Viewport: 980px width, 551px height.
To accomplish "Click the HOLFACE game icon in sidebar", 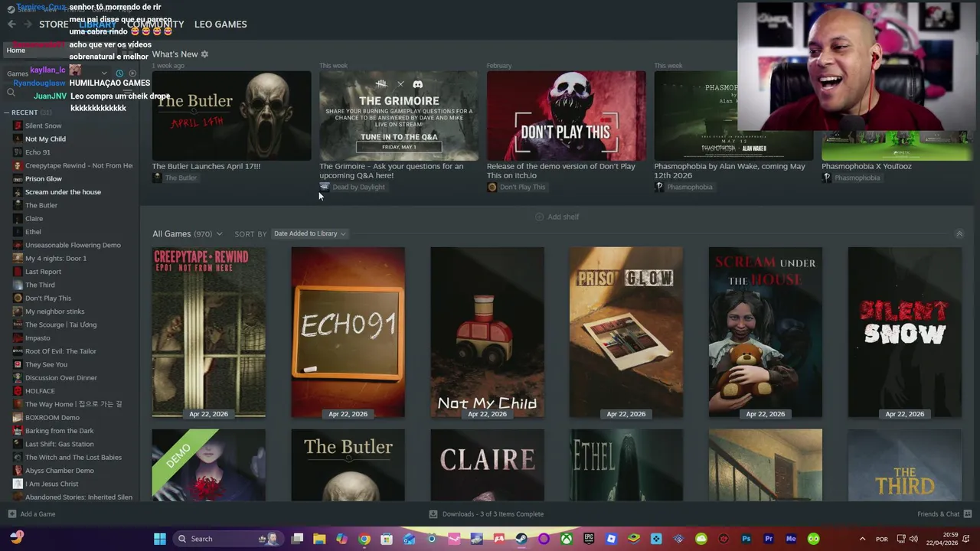I will (18, 391).
